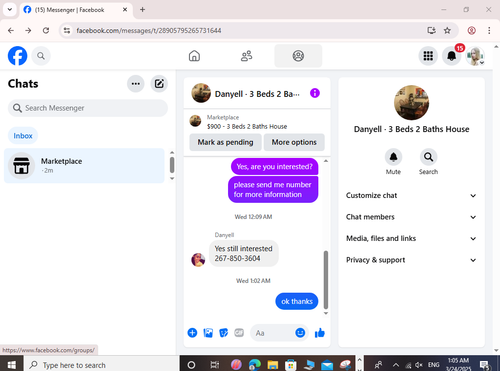Go back with the browser back arrow
The height and width of the screenshot is (371, 500).
(11, 30)
